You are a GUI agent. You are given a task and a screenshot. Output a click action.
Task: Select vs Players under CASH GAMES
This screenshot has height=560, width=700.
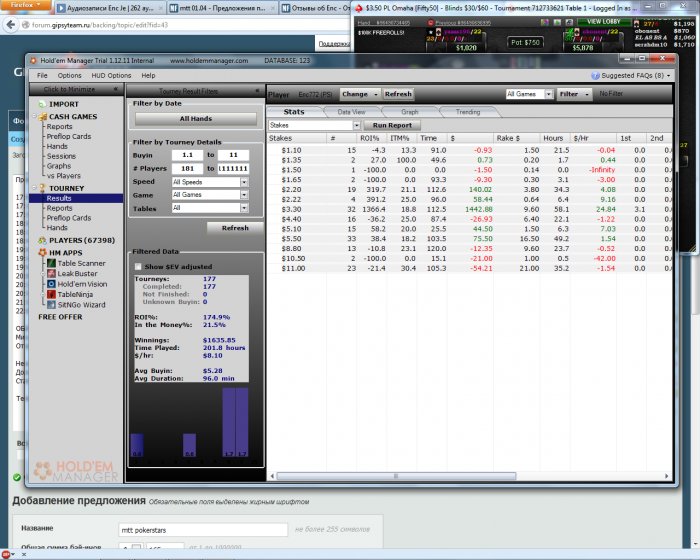coord(64,176)
